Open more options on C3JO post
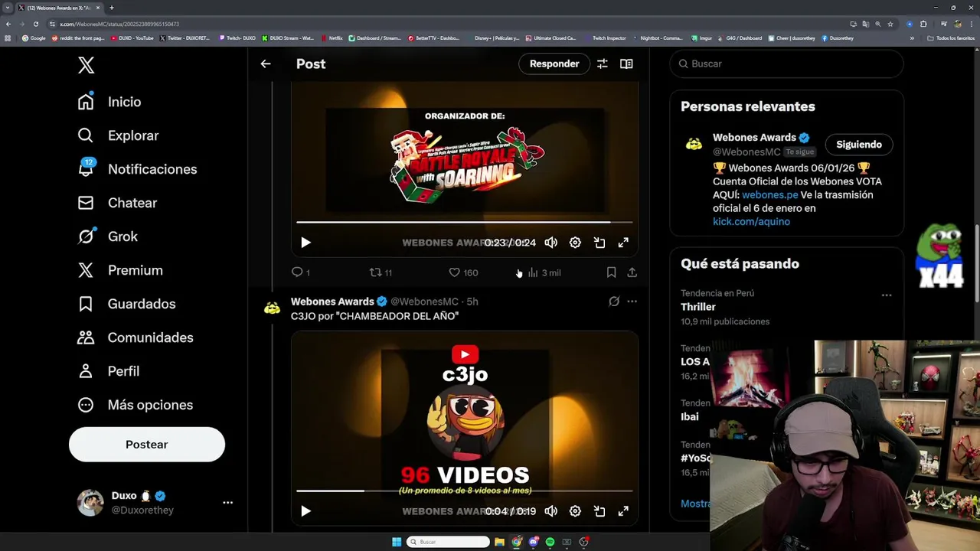The width and height of the screenshot is (980, 551). point(632,302)
